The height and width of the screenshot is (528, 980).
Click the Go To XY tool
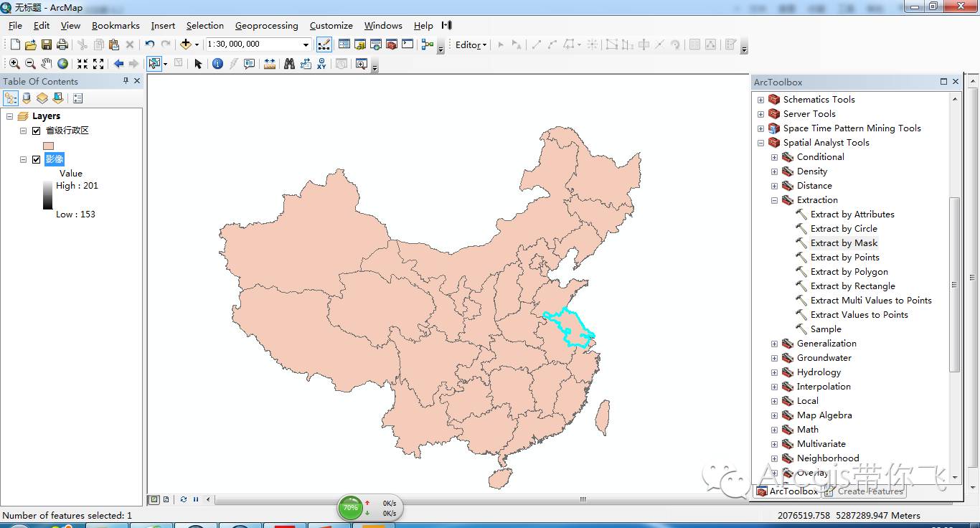click(x=321, y=64)
